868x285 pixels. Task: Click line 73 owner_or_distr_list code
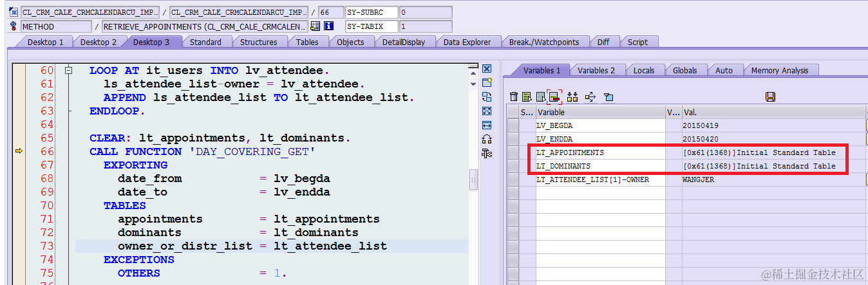coord(252,246)
